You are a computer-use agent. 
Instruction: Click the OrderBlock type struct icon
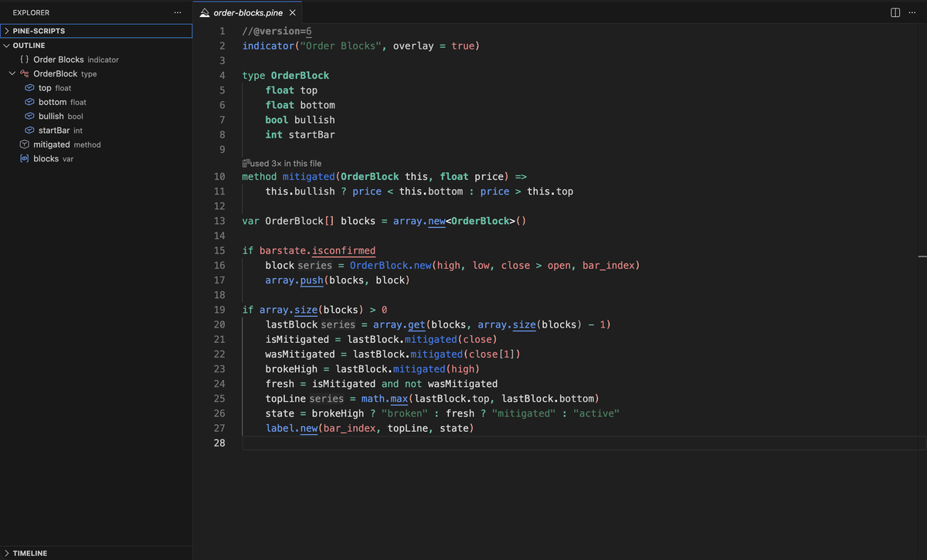click(25, 74)
